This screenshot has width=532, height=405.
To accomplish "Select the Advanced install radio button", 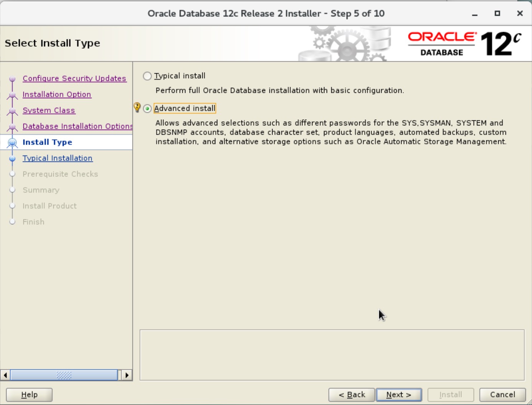I will pos(147,109).
